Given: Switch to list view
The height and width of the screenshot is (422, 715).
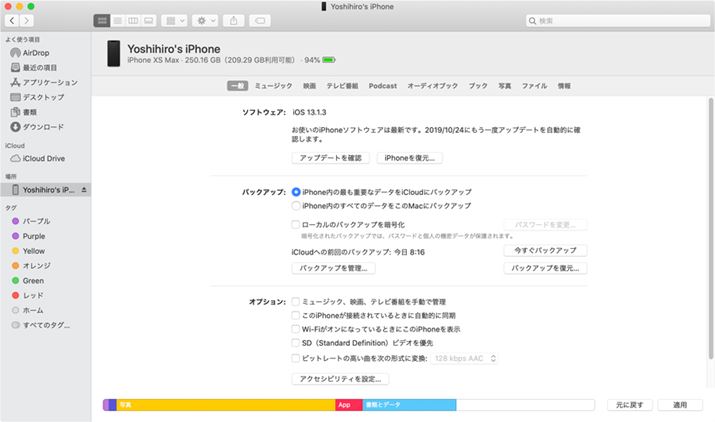Looking at the screenshot, I should (x=118, y=21).
